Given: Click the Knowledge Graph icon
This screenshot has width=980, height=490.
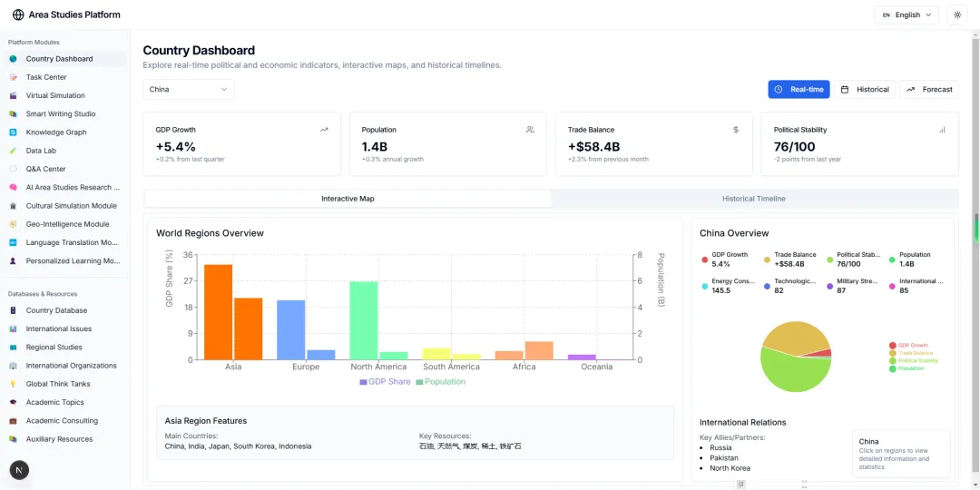Looking at the screenshot, I should (x=14, y=132).
